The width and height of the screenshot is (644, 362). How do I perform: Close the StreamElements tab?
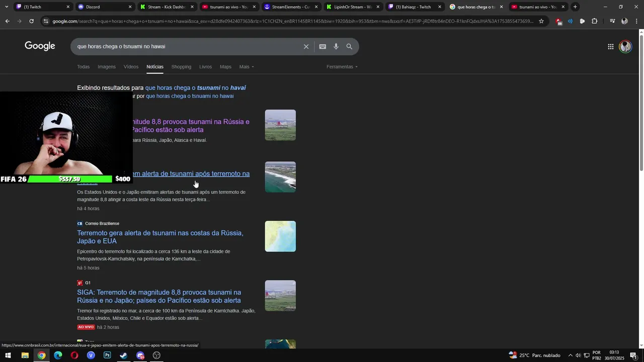click(x=316, y=7)
